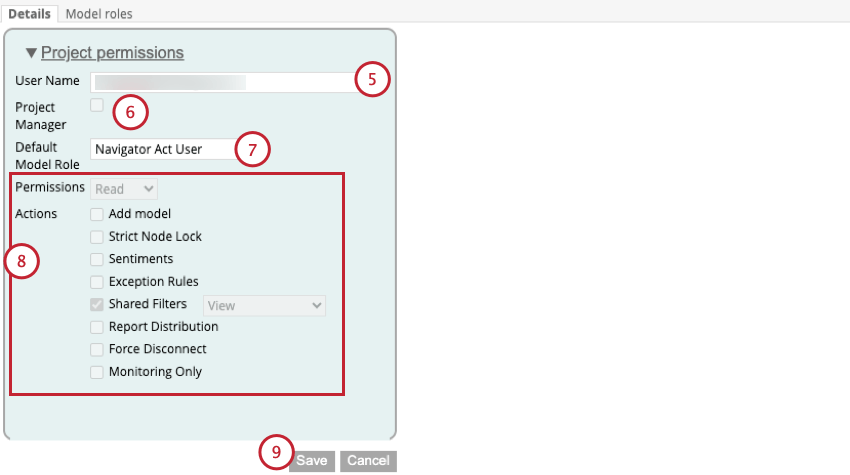This screenshot has height=475, width=850.
Task: Toggle the Strict Node Lock checkbox
Action: [x=96, y=237]
